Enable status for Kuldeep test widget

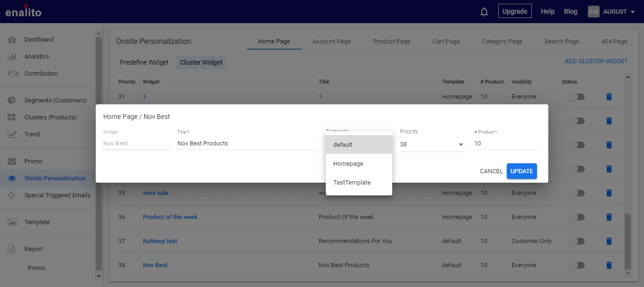pos(576,241)
